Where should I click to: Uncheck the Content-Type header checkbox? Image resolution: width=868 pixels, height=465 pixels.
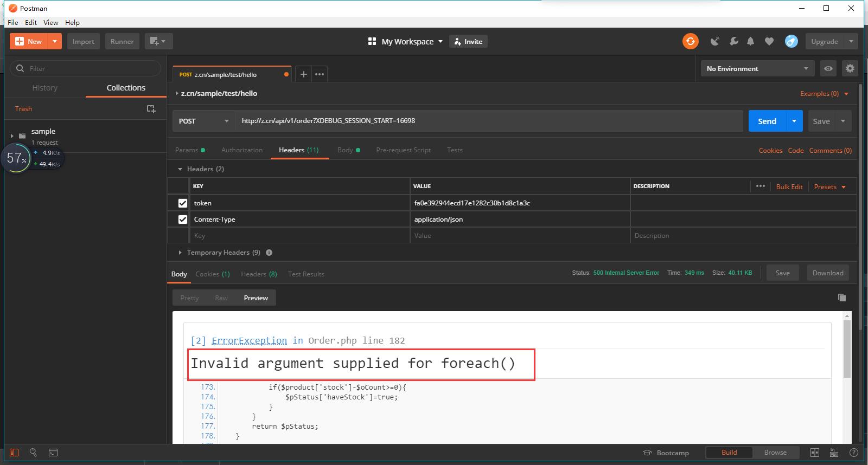coord(183,219)
